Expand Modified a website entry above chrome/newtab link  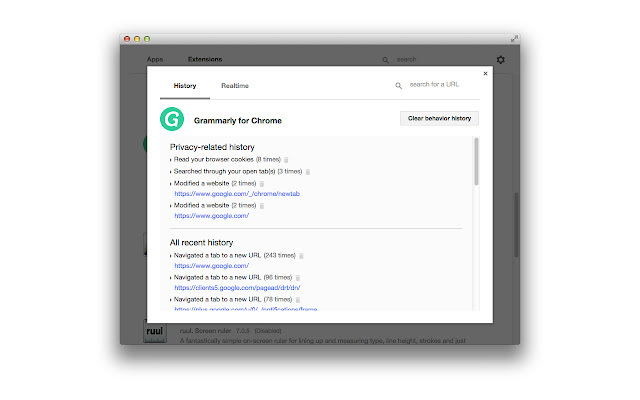[x=171, y=184]
